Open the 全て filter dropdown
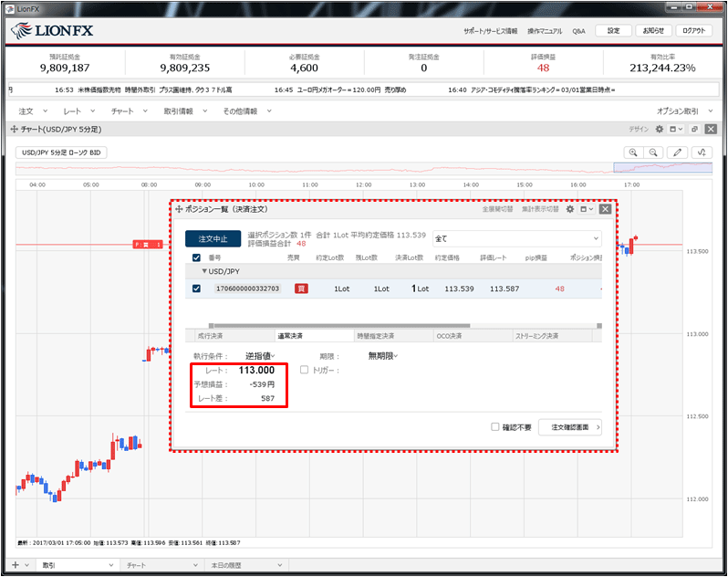This screenshot has width=728, height=577. click(x=516, y=238)
